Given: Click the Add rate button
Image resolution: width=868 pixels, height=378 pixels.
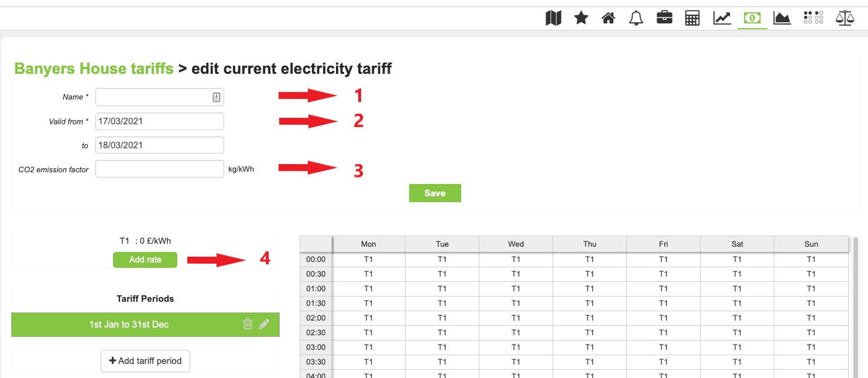Looking at the screenshot, I should pyautogui.click(x=145, y=260).
